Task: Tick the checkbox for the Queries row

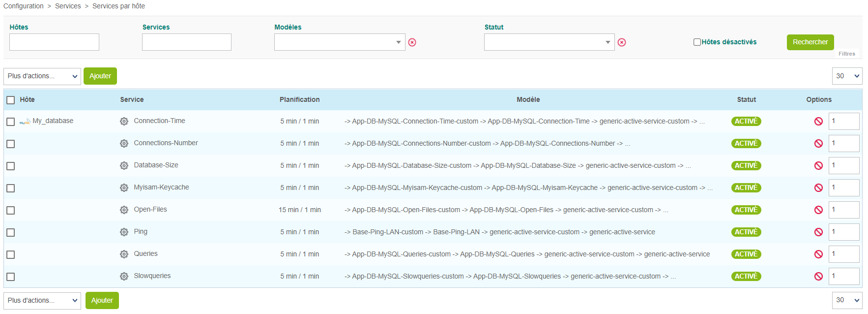Action: pos(11,254)
